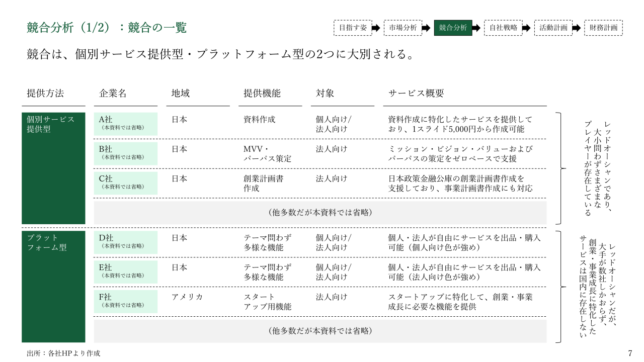
Task: Go to the 自社戦略 step
Action: (x=503, y=28)
